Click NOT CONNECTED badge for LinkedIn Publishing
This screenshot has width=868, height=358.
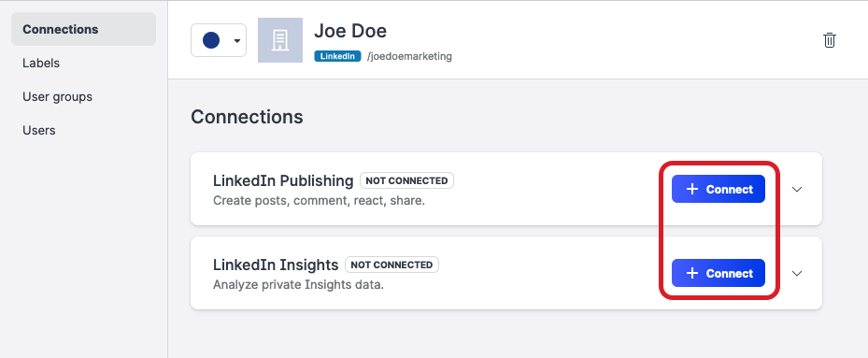point(406,180)
